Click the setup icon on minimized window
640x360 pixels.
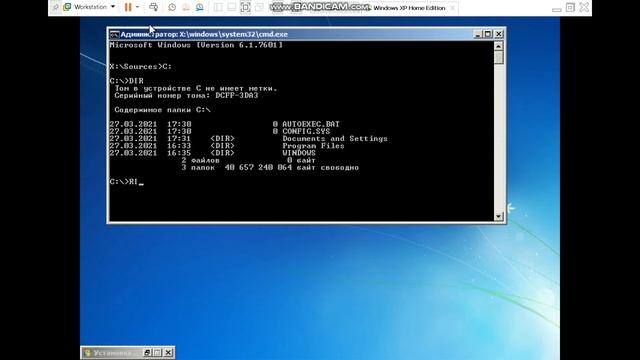tap(87, 353)
